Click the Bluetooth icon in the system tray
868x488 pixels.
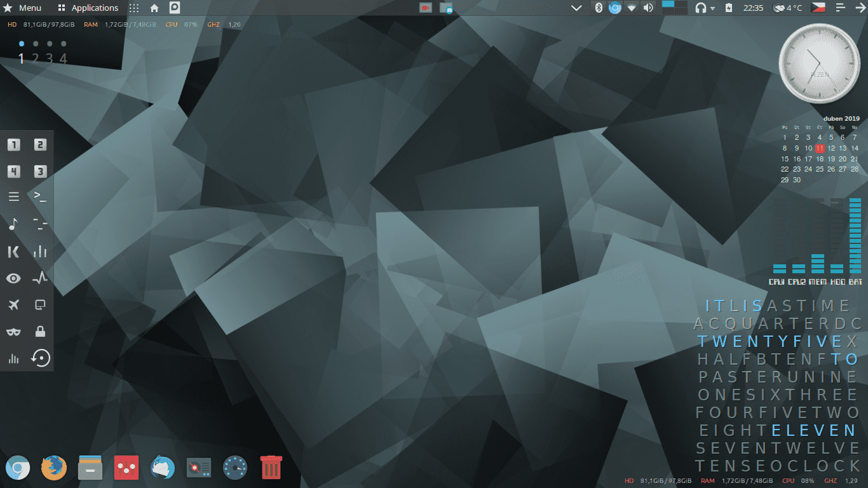(x=597, y=8)
